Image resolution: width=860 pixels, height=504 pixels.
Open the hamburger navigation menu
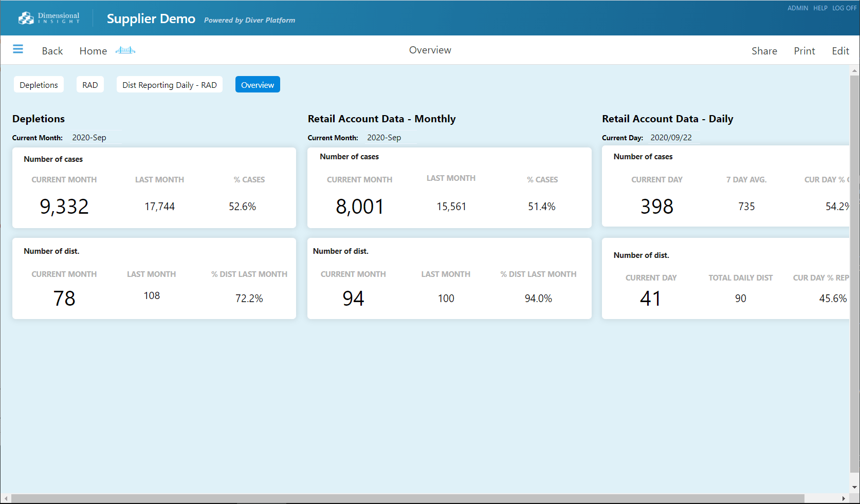18,49
